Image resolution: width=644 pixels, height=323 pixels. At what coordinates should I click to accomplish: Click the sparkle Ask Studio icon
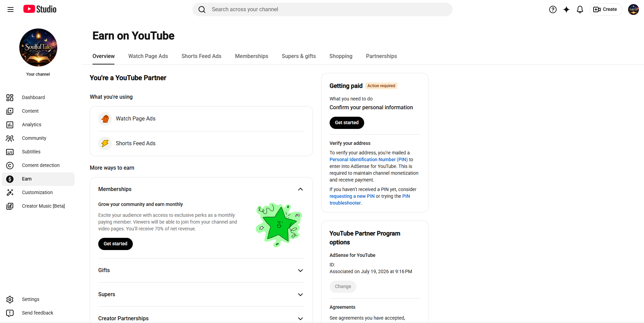pyautogui.click(x=566, y=9)
